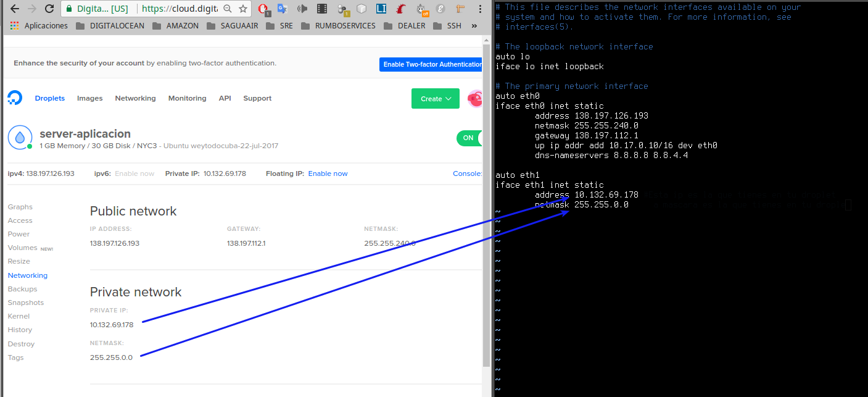Select Volumes in droplet sidebar

click(23, 248)
